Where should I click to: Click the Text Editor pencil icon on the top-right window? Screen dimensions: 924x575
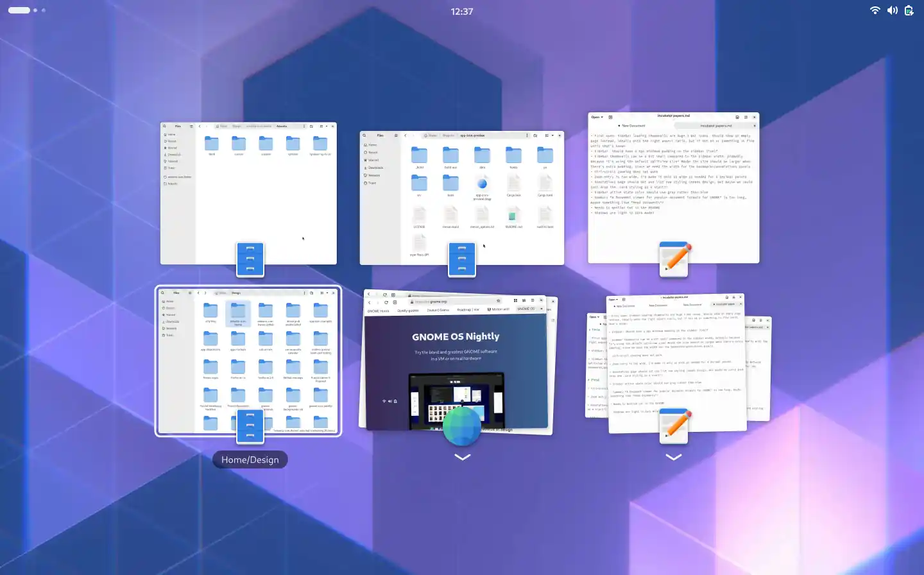674,260
